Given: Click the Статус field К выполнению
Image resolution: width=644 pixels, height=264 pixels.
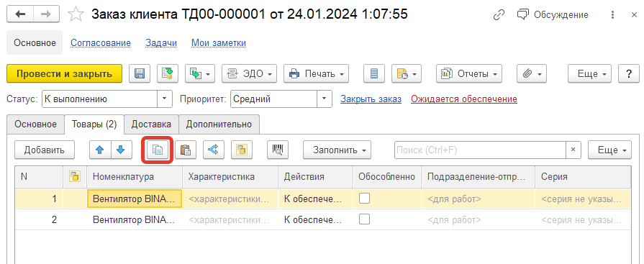Looking at the screenshot, I should click(100, 99).
